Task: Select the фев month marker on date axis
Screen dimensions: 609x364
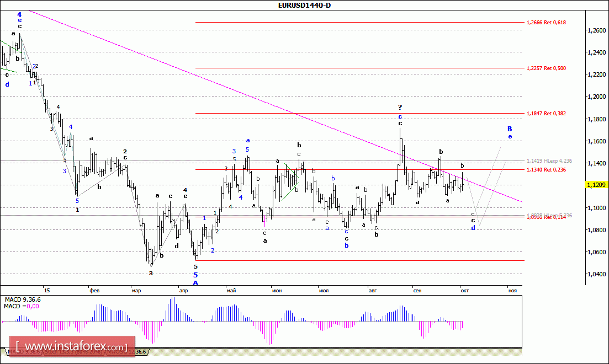Action: tap(94, 290)
